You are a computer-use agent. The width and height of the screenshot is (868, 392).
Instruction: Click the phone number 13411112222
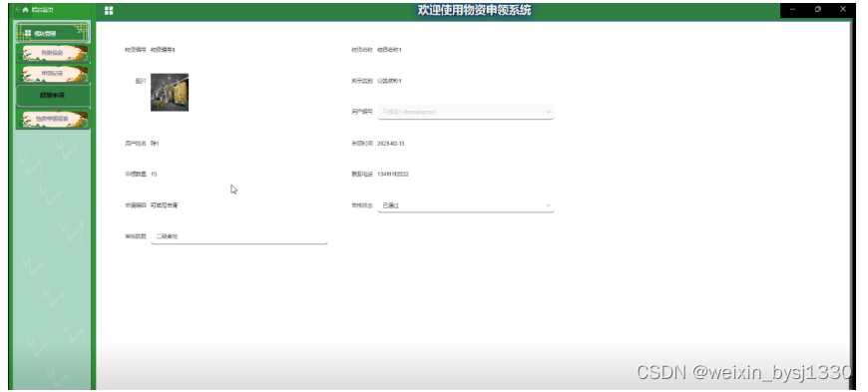(x=393, y=175)
